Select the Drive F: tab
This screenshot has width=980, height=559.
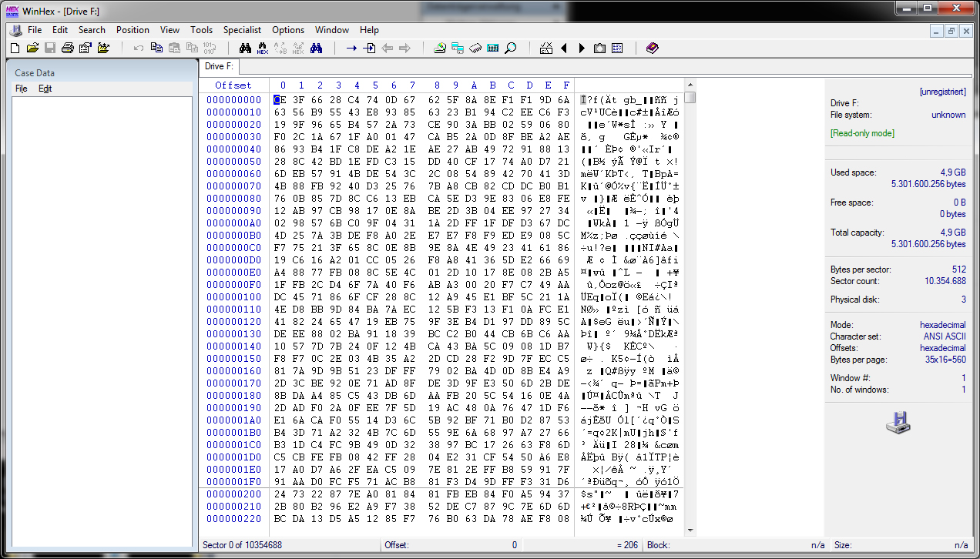[219, 67]
